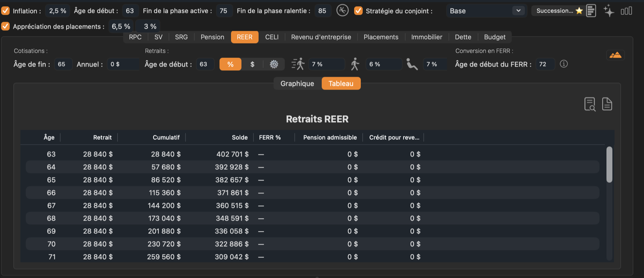Click the Cumulatif column header
644x278 pixels.
tap(166, 138)
